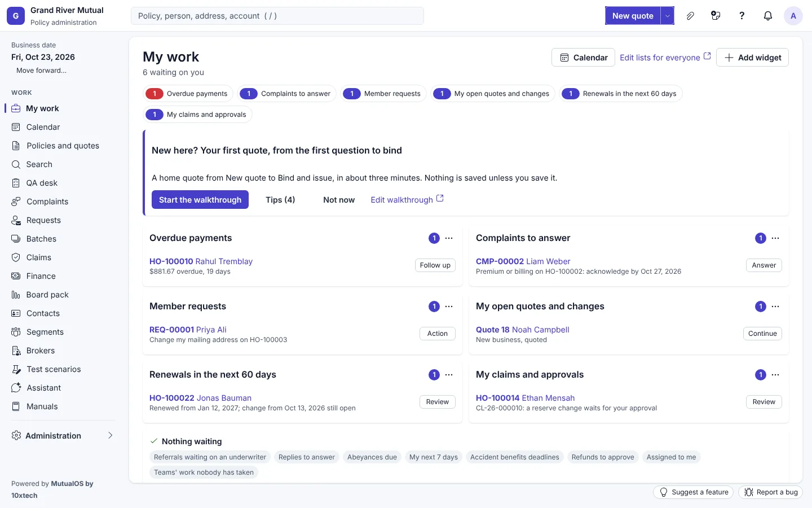Viewport: 812px width, 508px height.
Task: Click Move forward under the business date
Action: click(41, 71)
